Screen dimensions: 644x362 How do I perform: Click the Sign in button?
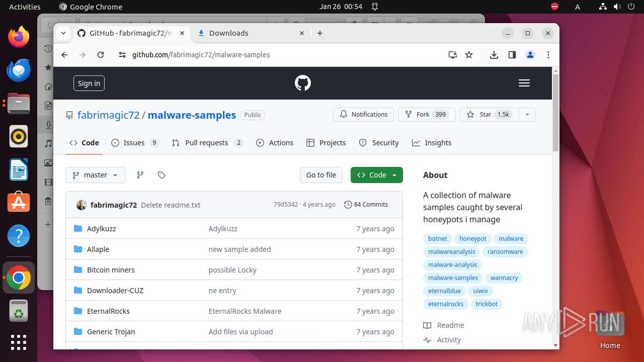(89, 83)
